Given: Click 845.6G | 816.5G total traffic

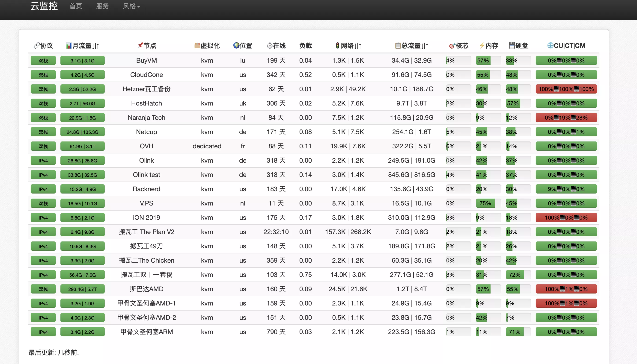Looking at the screenshot, I should [412, 175].
